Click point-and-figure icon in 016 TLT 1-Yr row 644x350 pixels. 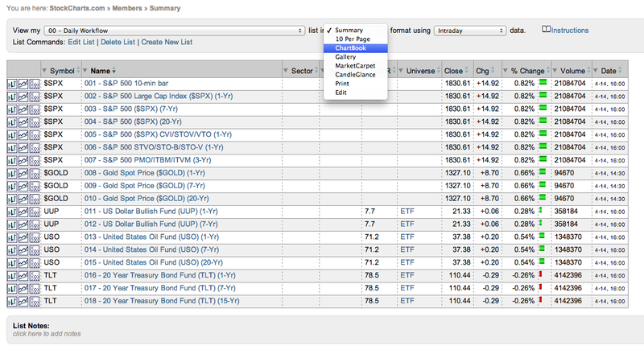click(x=34, y=276)
